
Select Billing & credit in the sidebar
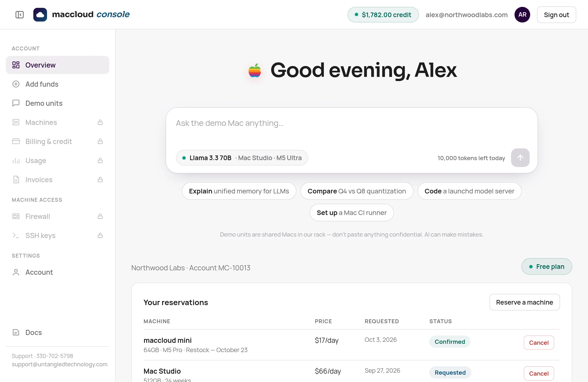[58, 141]
